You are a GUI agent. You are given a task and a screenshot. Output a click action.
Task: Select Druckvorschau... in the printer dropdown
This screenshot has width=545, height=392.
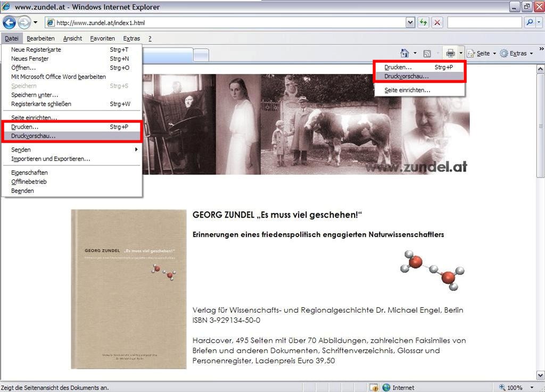point(419,77)
